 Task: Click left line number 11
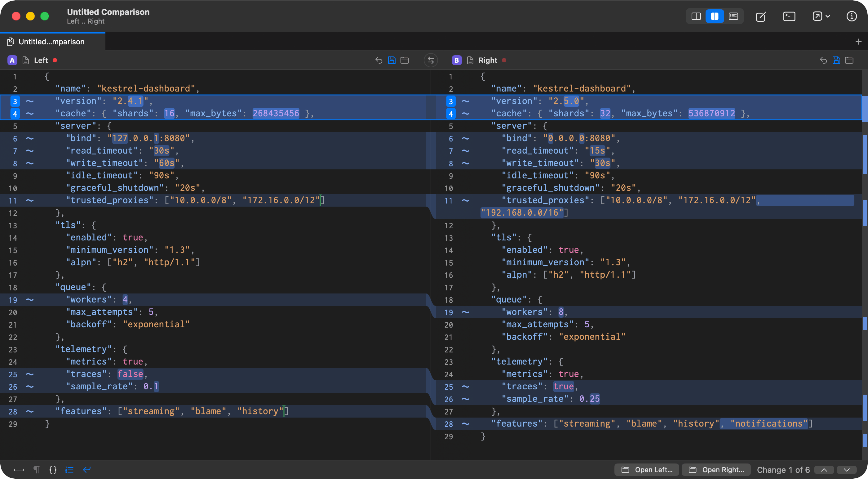[x=12, y=201]
